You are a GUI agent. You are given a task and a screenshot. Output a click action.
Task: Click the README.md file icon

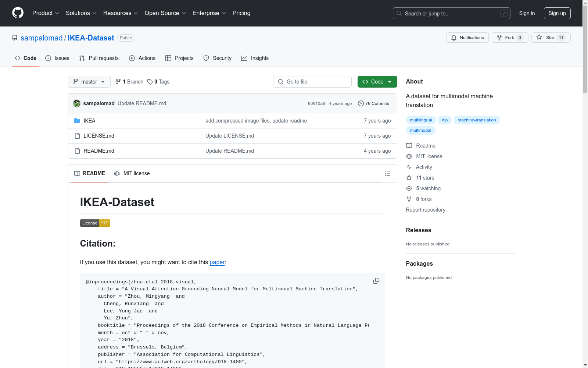[77, 151]
